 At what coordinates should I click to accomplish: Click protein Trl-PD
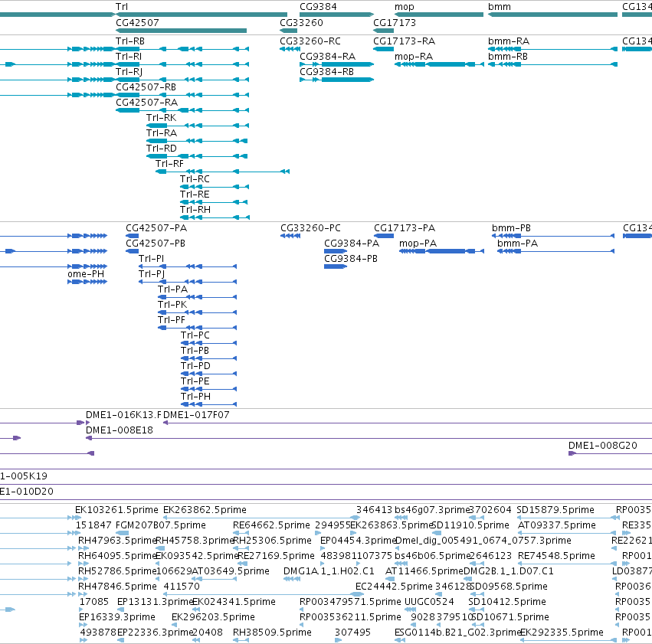[x=195, y=366]
